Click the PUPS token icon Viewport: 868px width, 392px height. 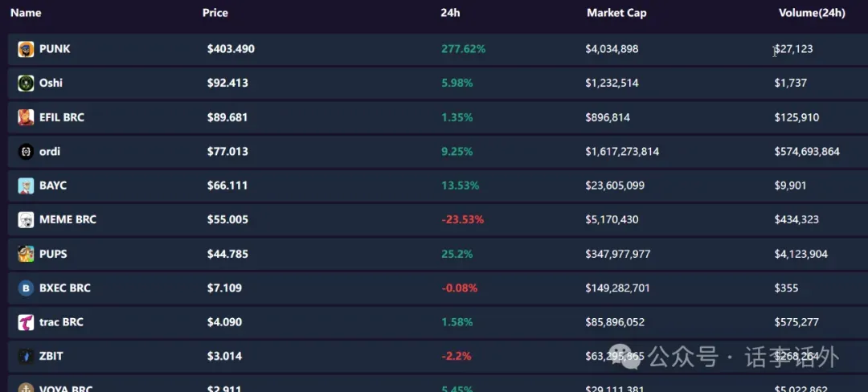[x=26, y=254]
